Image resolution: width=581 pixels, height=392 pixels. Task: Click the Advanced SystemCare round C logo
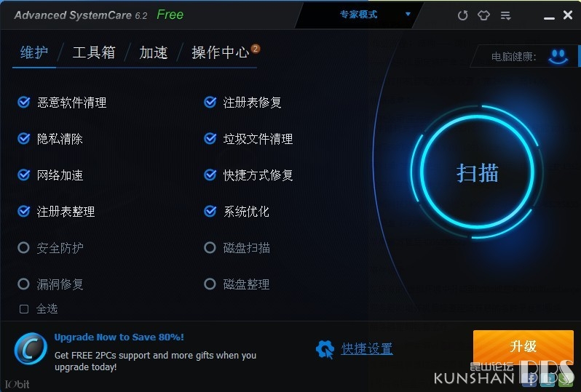31,348
